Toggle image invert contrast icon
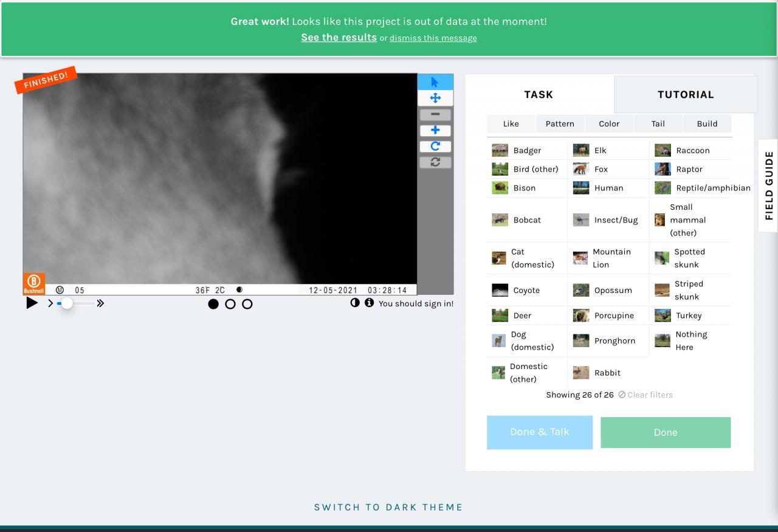 355,303
